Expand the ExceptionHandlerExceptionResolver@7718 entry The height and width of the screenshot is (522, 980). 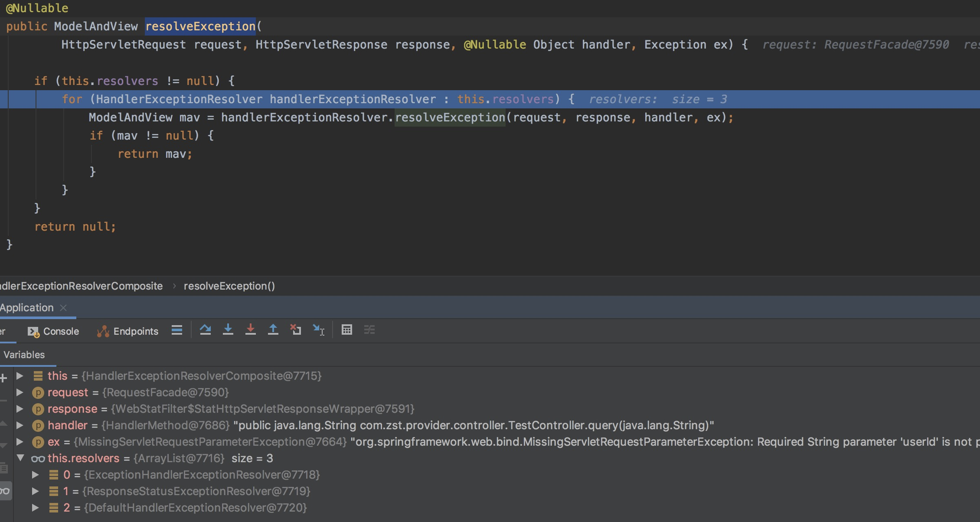[36, 475]
